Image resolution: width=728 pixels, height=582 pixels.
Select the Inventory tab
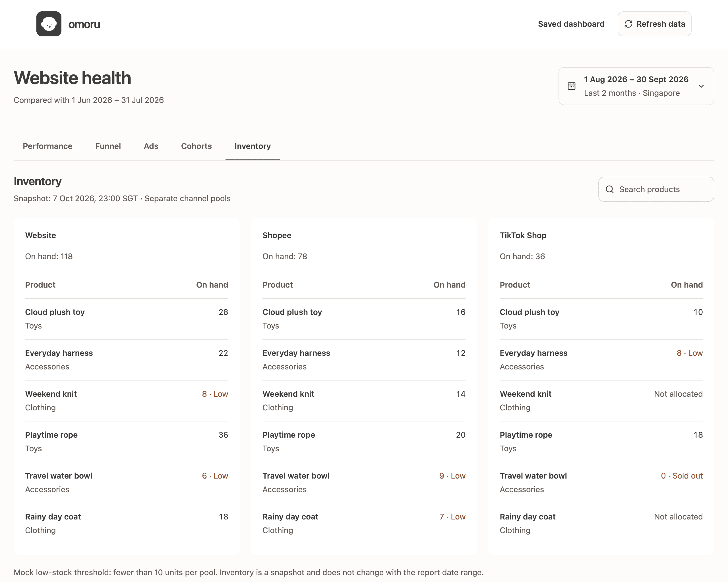coord(253,146)
